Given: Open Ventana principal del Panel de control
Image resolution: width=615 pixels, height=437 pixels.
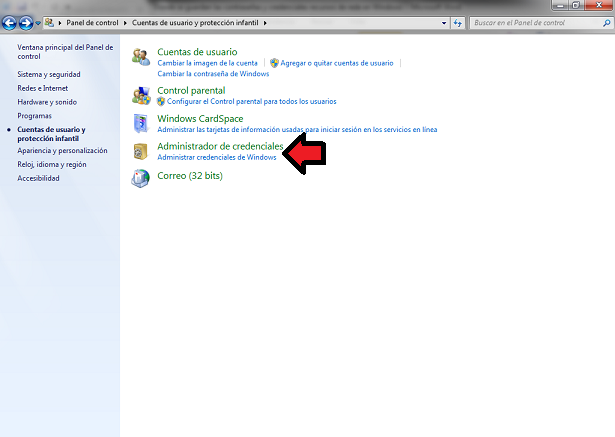Looking at the screenshot, I should click(65, 52).
